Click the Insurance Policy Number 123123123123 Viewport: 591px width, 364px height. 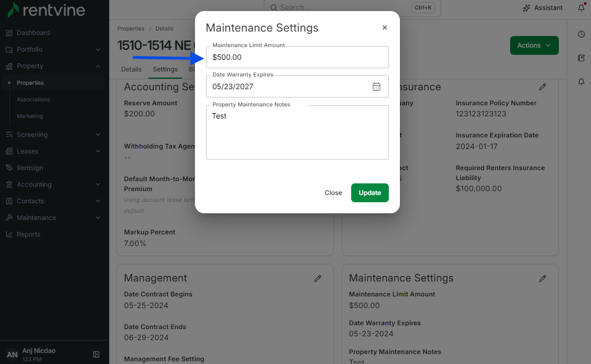pyautogui.click(x=481, y=114)
